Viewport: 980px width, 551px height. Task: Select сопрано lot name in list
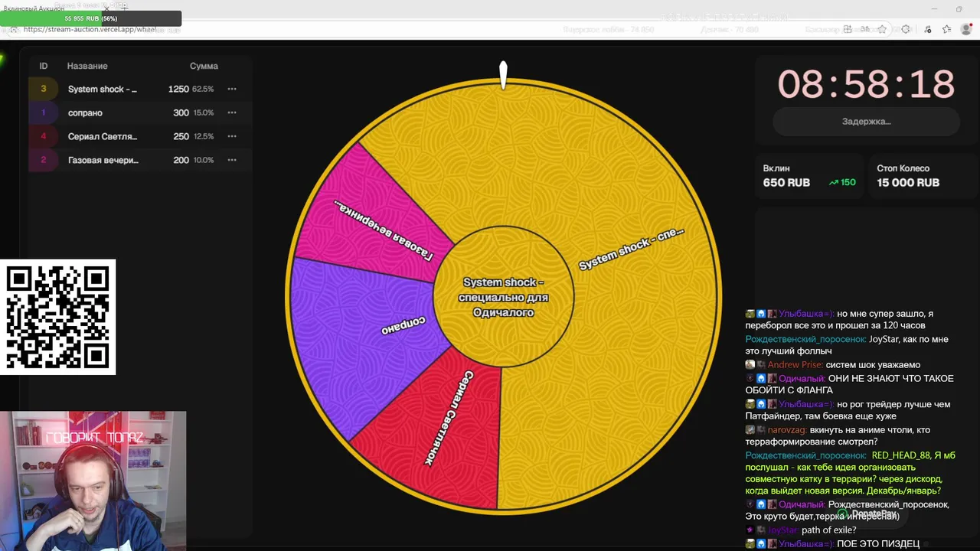click(85, 112)
